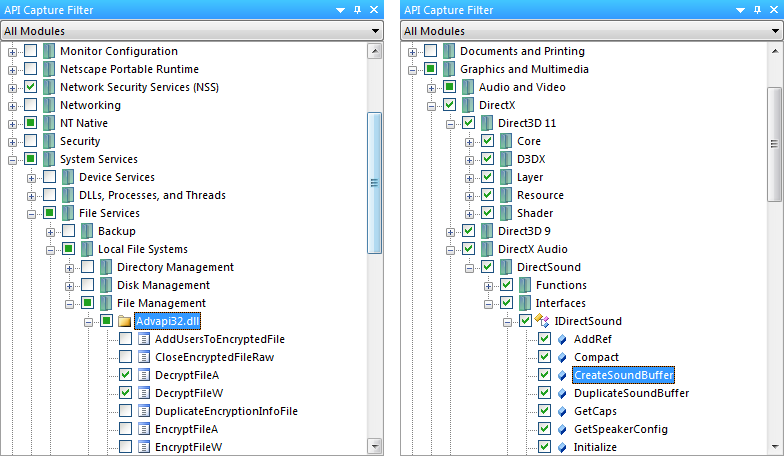Click the DuplicateEncryptionInfoFile function icon
Screen dimensions: 784x456
[144, 412]
